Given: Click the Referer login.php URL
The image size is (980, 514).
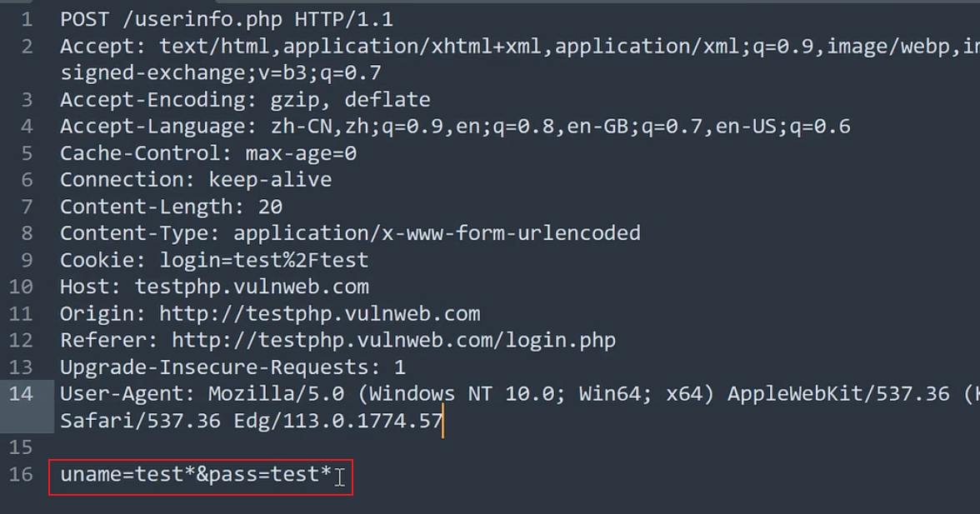Looking at the screenshot, I should (x=393, y=340).
